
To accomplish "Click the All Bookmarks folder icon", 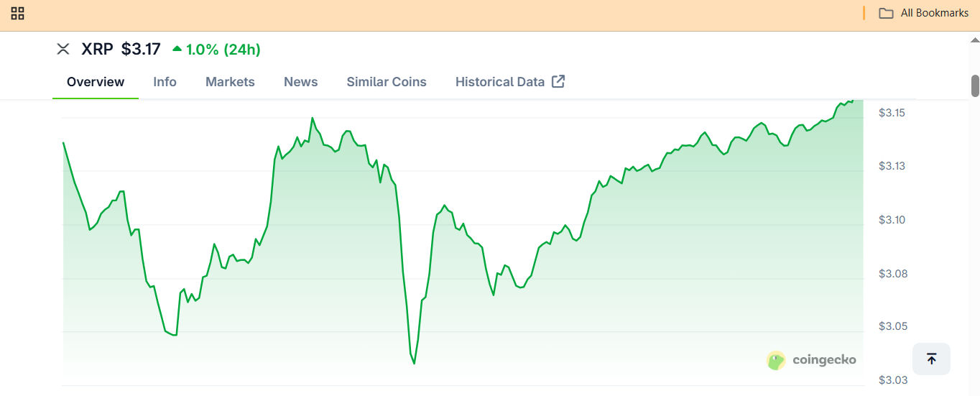I will click(x=886, y=13).
